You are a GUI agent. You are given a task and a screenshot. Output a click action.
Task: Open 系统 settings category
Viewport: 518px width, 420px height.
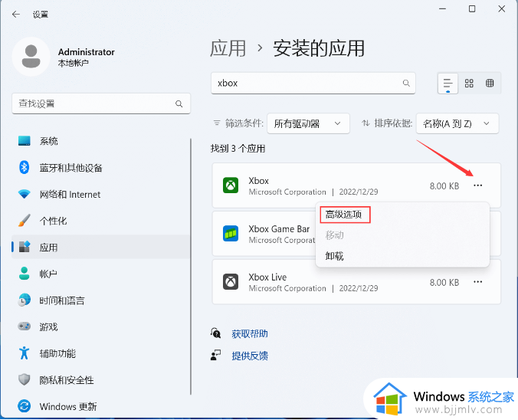click(100, 141)
